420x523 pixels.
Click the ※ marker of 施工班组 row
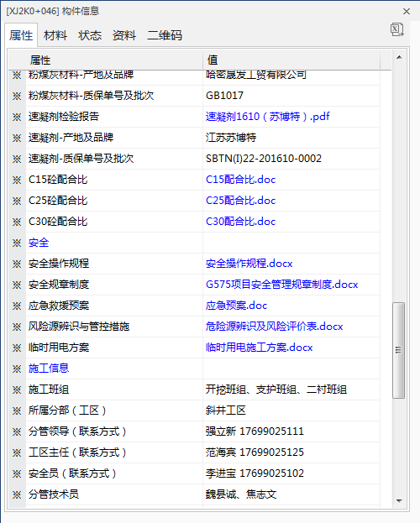(17, 390)
